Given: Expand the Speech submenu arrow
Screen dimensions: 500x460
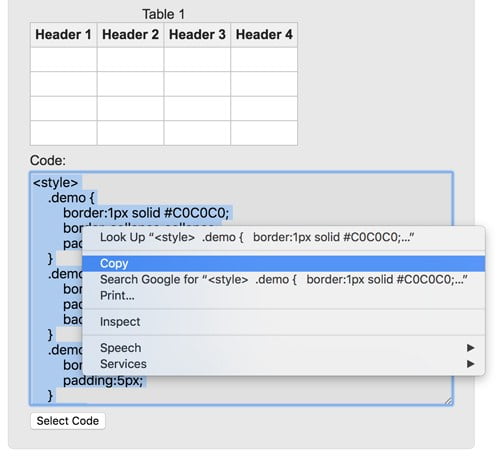Looking at the screenshot, I should pos(470,348).
